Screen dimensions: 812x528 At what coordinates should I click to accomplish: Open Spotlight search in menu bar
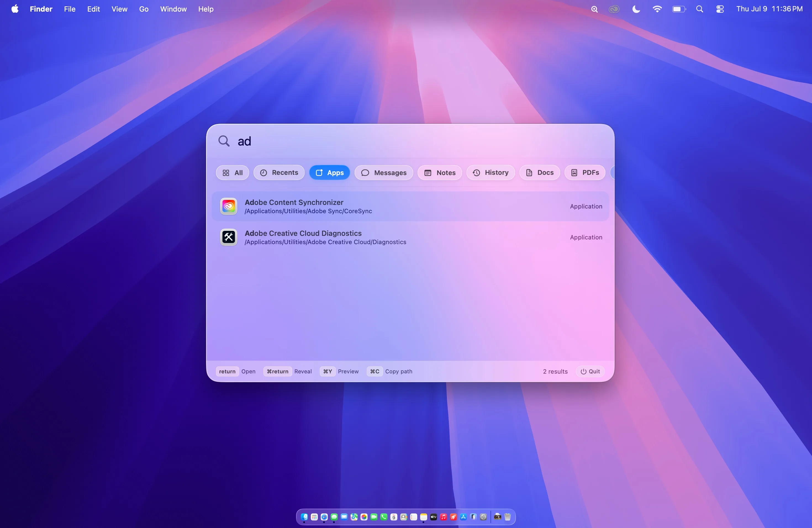[x=700, y=9]
